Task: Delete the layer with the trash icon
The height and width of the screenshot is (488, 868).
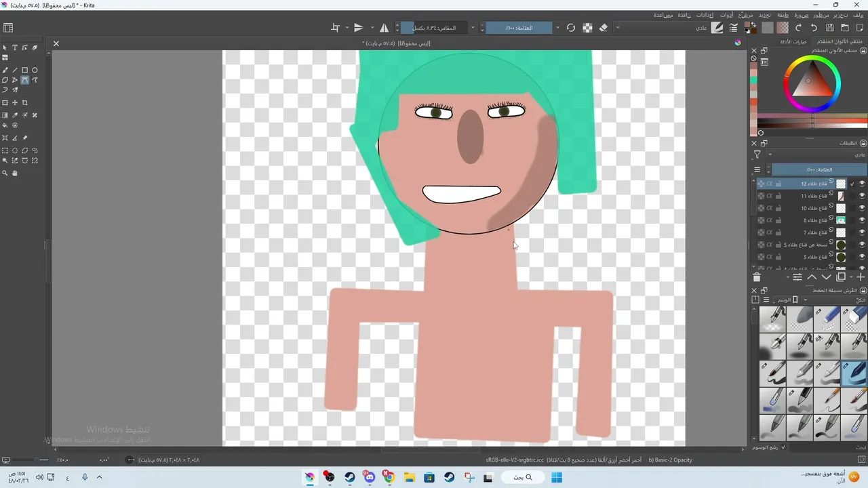Action: [757, 277]
